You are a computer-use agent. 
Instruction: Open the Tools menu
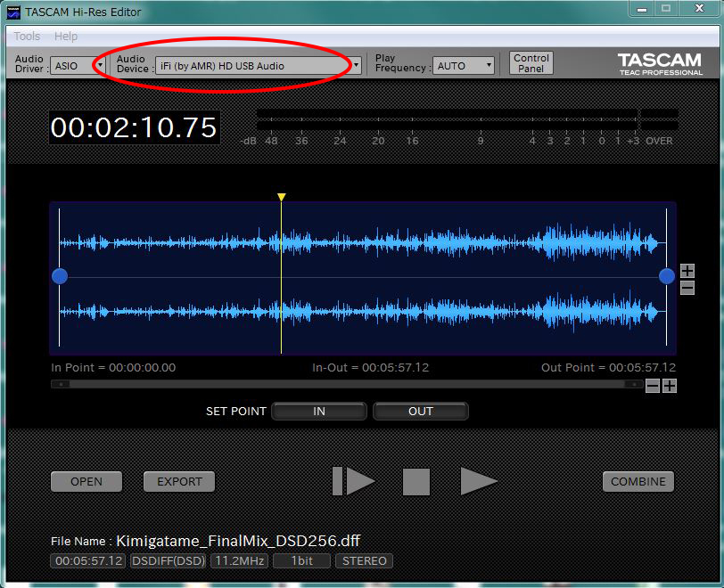click(x=26, y=36)
